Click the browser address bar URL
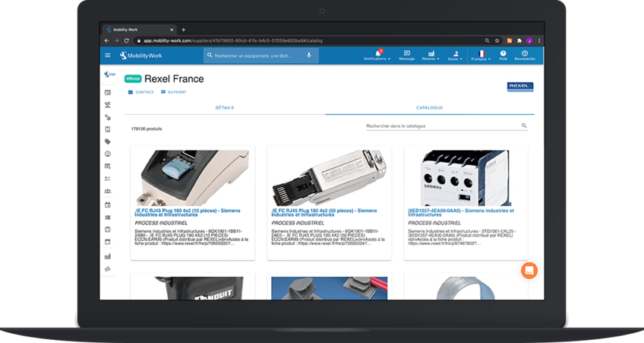Image resolution: width=644 pixels, height=343 pixels. (x=233, y=41)
